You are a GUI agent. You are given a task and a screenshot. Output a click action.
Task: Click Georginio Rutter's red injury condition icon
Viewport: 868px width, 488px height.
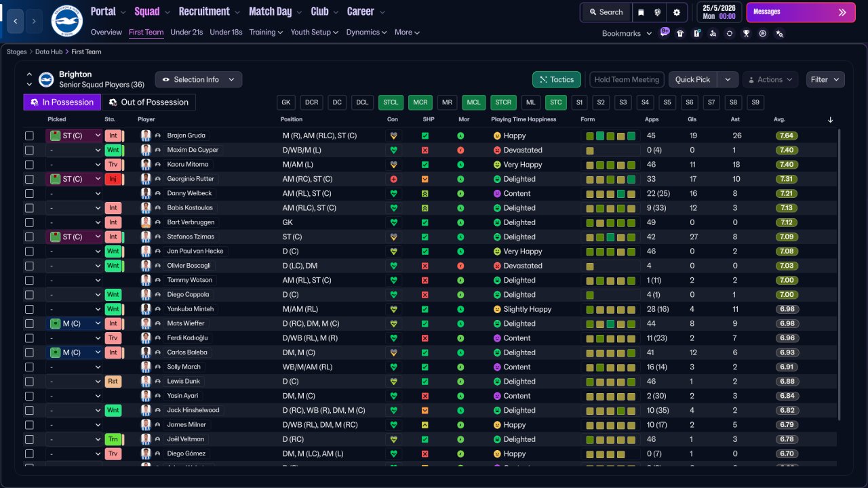coord(393,179)
